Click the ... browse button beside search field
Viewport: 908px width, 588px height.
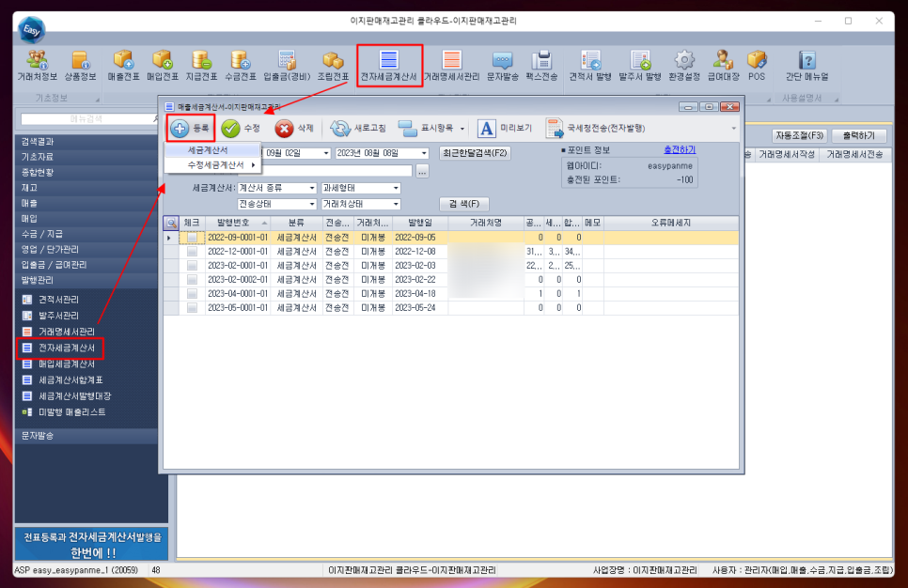point(422,171)
